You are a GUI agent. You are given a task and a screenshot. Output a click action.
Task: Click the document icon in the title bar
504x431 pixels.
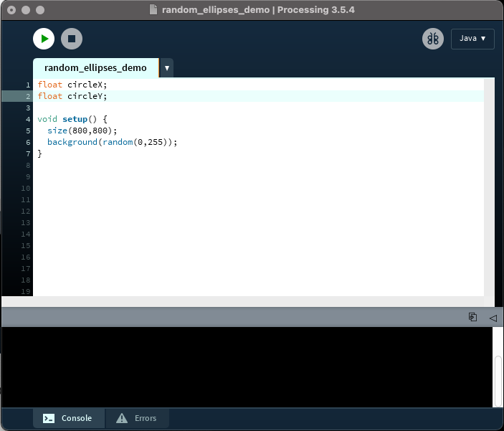pos(153,9)
